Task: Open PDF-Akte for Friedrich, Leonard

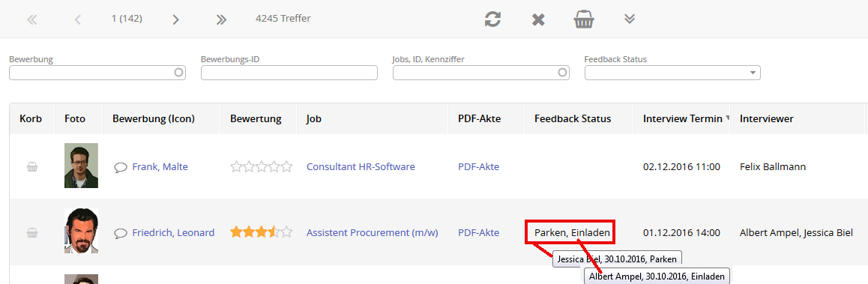Action: [478, 233]
